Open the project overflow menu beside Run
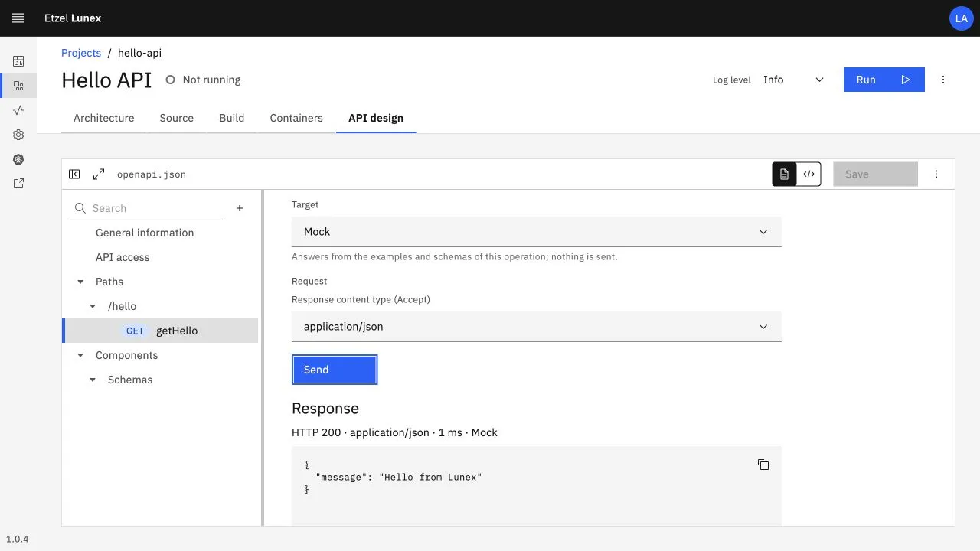The width and height of the screenshot is (980, 551). (943, 80)
